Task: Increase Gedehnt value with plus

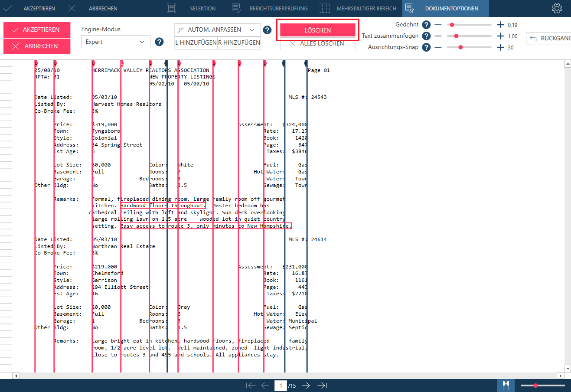Action: click(x=500, y=25)
